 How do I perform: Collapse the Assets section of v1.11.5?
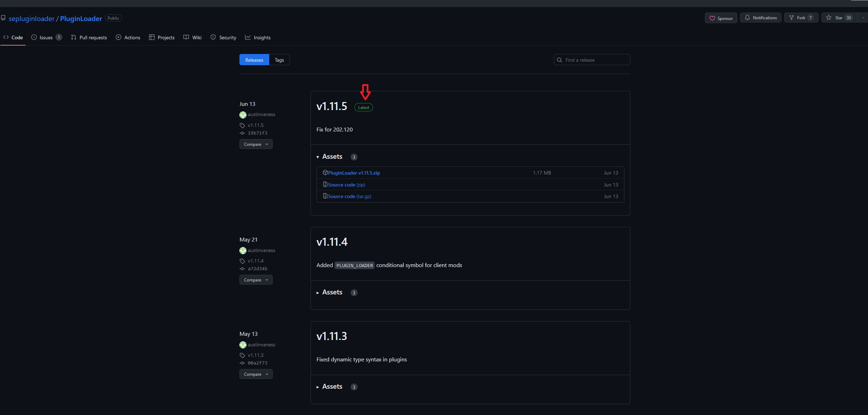pyautogui.click(x=329, y=157)
